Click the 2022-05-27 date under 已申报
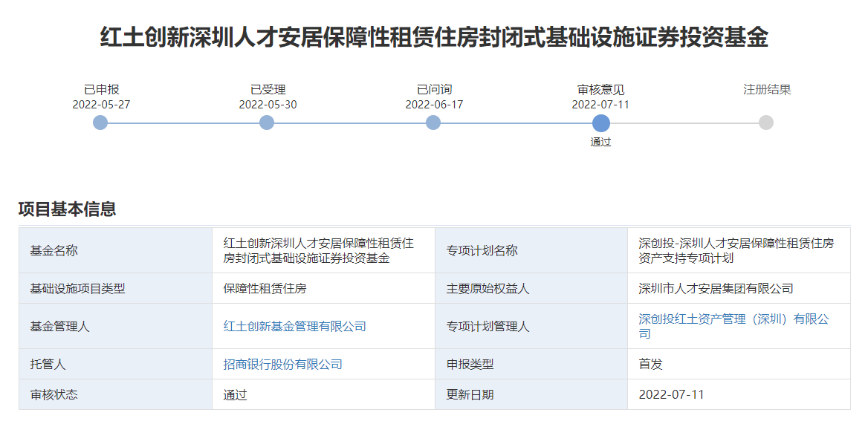 pos(101,105)
